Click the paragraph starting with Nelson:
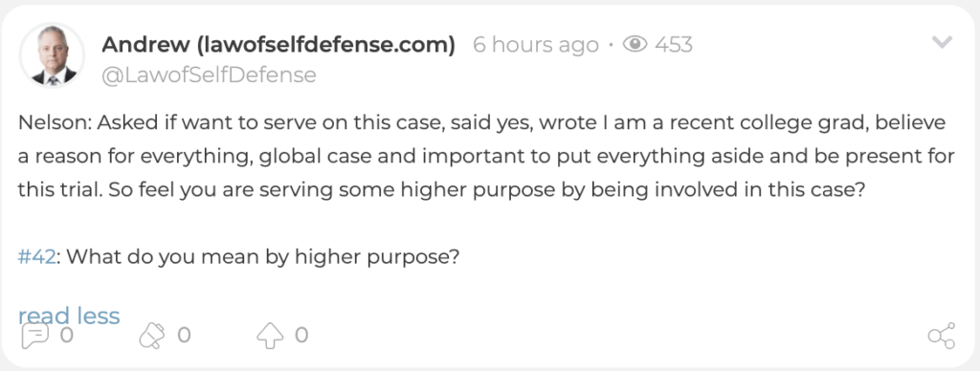 coord(486,157)
